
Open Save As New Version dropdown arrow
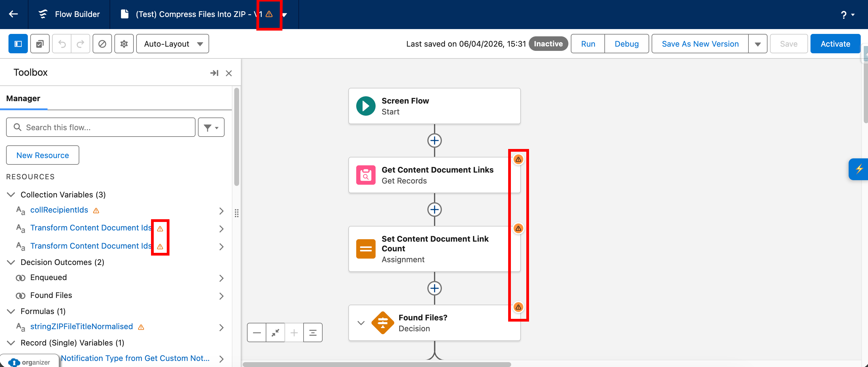tap(758, 44)
